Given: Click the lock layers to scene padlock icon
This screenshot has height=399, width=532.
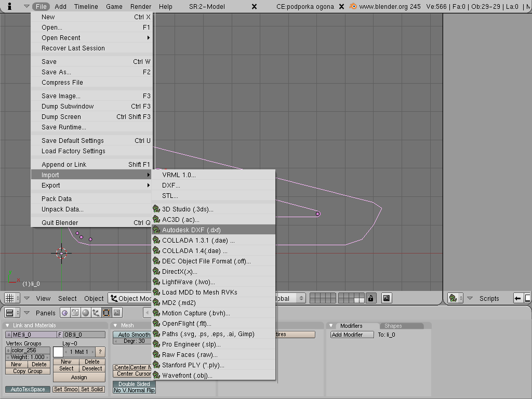Looking at the screenshot, I should [370, 298].
